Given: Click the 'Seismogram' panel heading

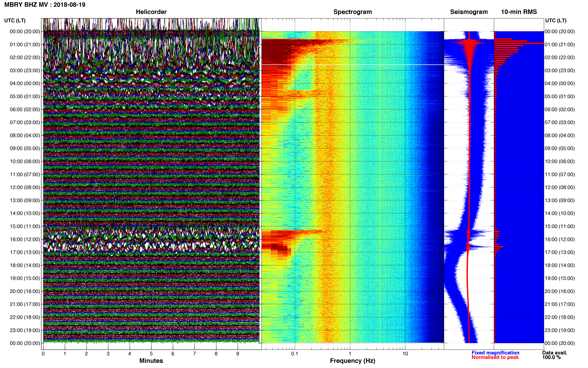Looking at the screenshot, I should [x=469, y=12].
